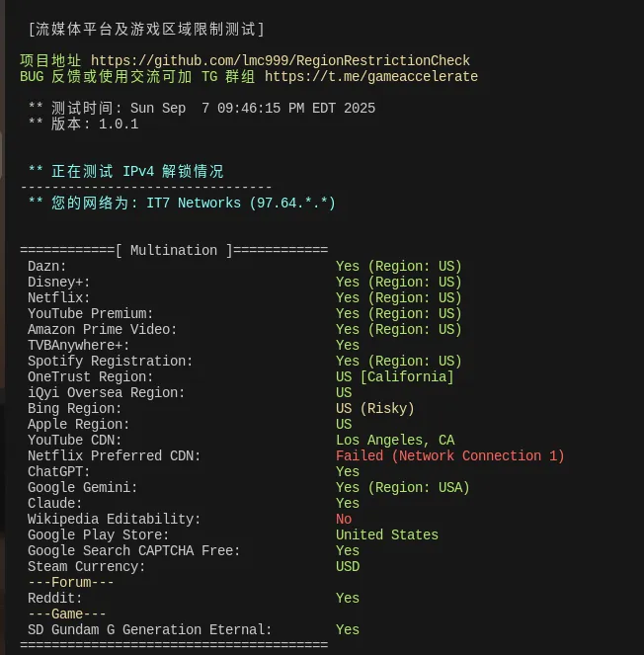The width and height of the screenshot is (644, 655).
Task: Click the 'Yes (Region: USA)' Gemini result
Action: pos(402,488)
